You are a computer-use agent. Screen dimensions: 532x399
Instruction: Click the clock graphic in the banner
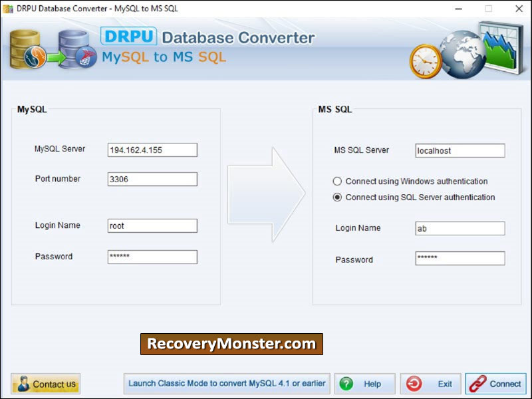[426, 60]
